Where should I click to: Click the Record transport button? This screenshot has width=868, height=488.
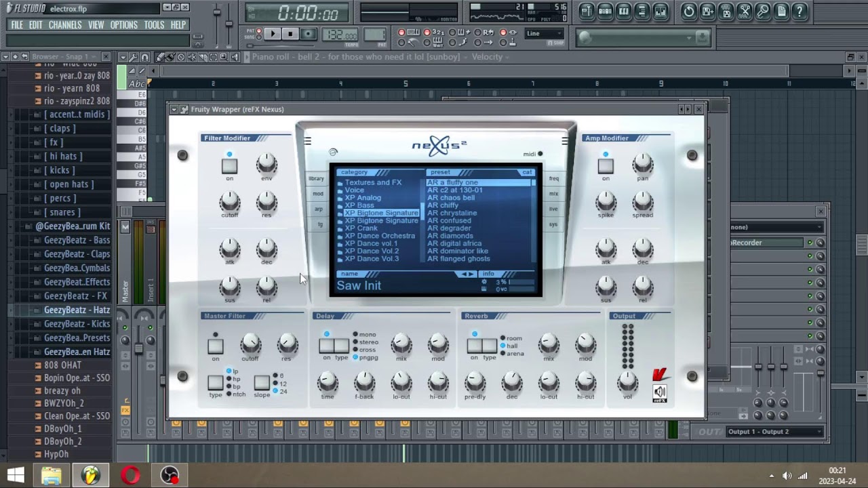(308, 34)
